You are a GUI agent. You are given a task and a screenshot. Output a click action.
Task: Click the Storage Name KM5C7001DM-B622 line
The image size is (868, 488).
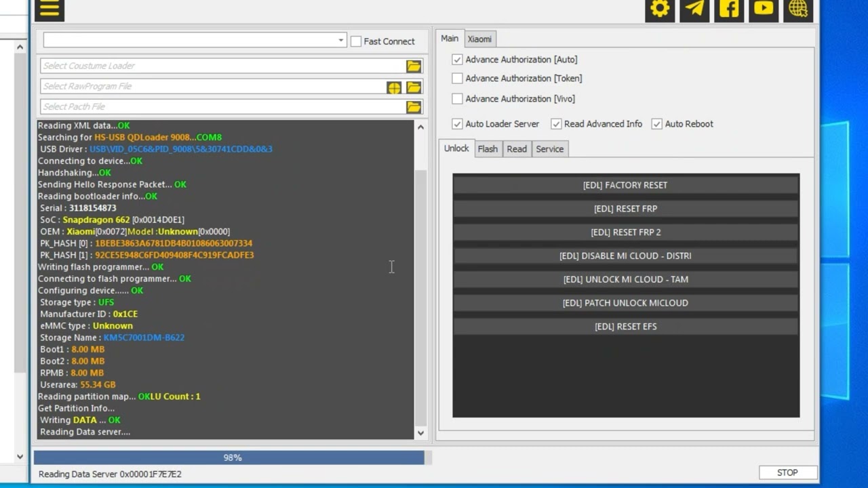(x=112, y=338)
